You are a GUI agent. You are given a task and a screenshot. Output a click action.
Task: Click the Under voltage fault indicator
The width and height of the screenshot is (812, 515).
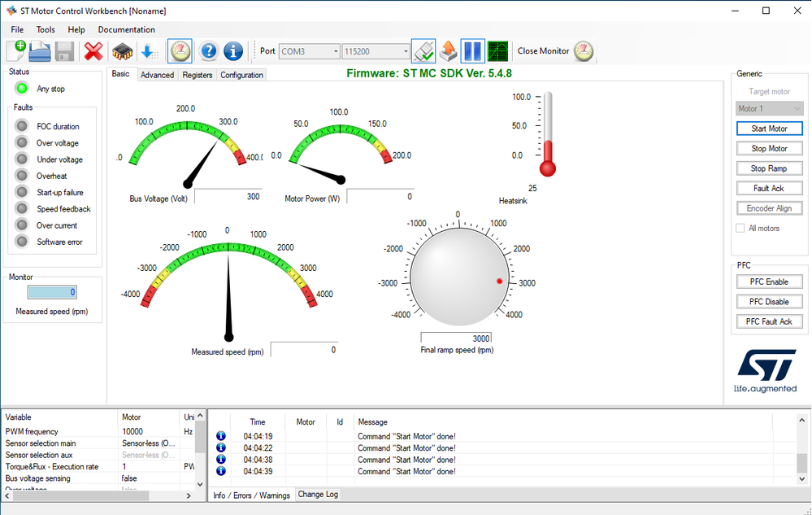(22, 159)
